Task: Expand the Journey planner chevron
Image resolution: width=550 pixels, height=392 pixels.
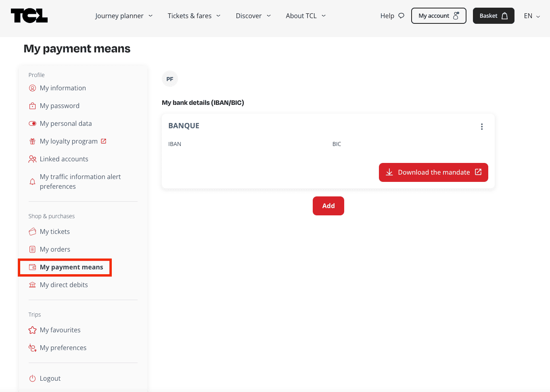Action: click(x=151, y=16)
